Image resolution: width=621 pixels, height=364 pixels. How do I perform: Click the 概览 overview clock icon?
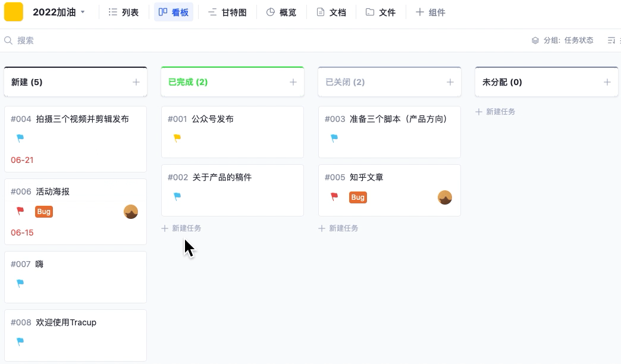click(271, 12)
